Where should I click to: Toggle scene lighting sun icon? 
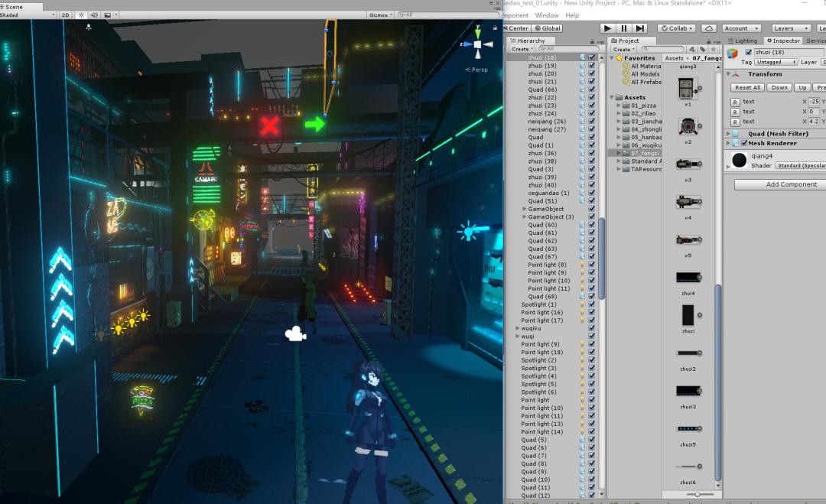(81, 15)
